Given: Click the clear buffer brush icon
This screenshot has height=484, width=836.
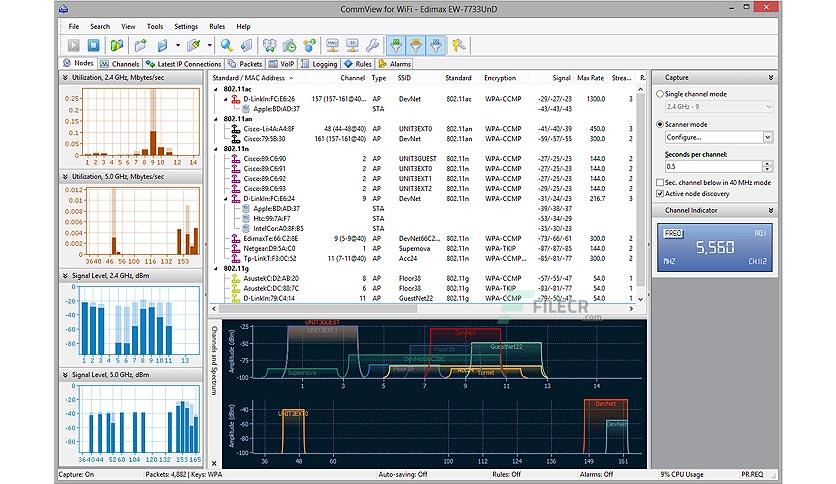Looking at the screenshot, I should 194,46.
